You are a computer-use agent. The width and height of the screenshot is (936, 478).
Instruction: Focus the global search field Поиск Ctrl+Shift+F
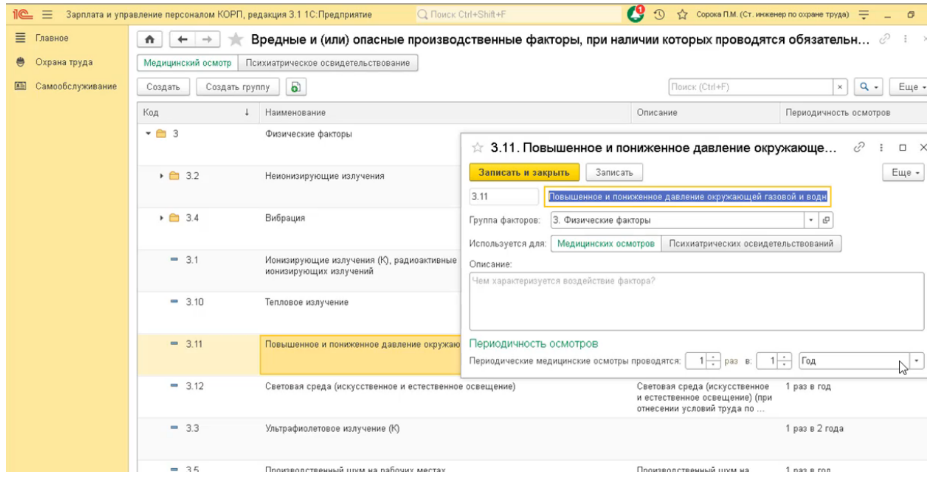pos(519,14)
